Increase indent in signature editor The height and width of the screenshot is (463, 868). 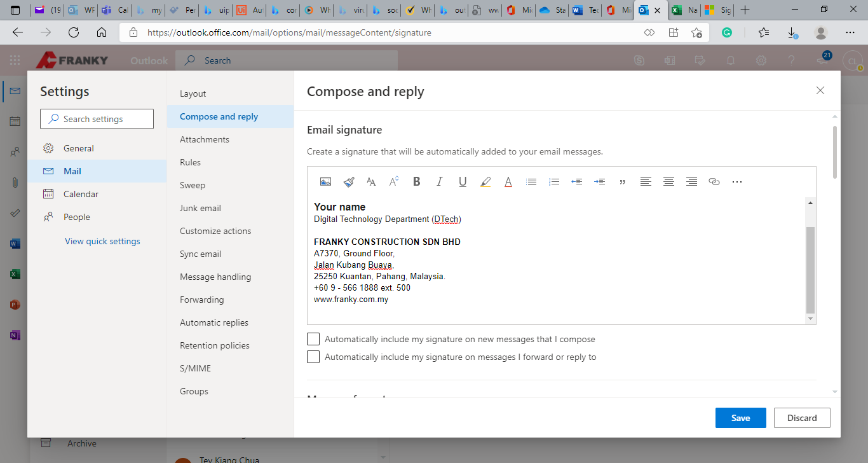click(x=600, y=182)
